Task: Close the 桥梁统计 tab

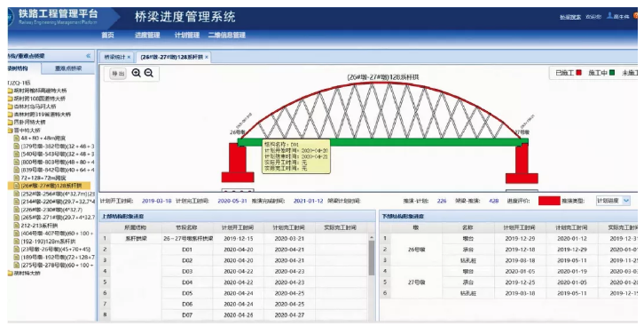Action: point(129,57)
